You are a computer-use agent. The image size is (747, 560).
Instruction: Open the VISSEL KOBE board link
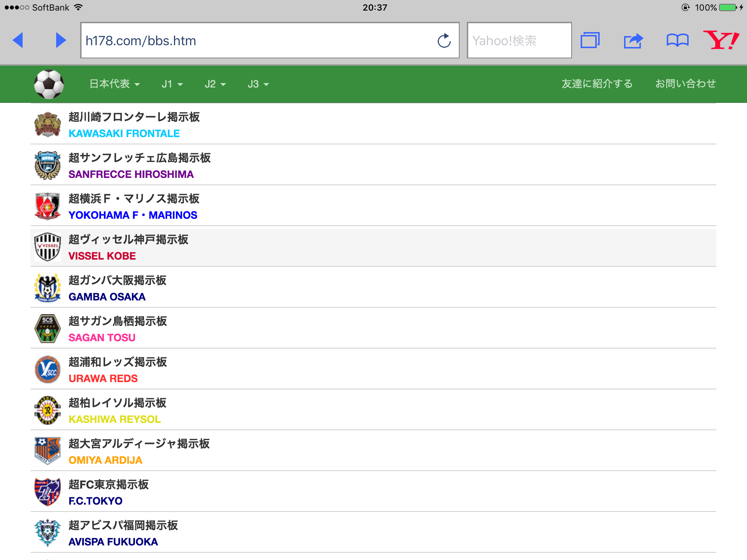click(x=102, y=256)
